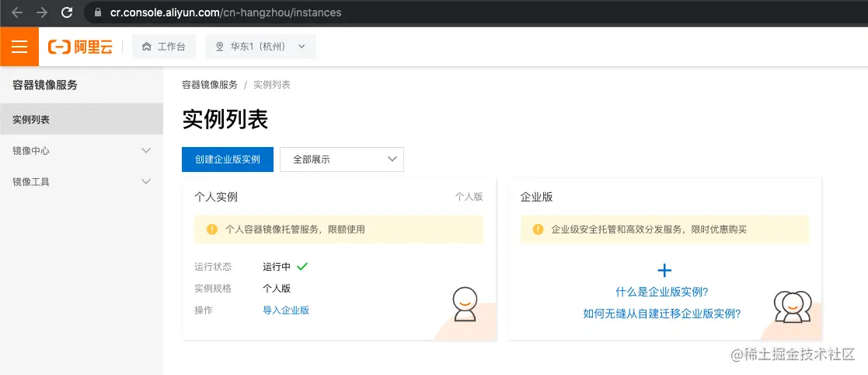Click 企业版 card title
Viewport: 868px width, 375px height.
point(536,197)
